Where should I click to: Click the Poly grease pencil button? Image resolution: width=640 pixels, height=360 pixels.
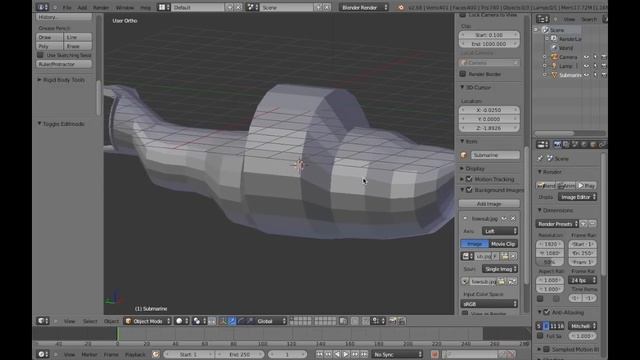point(50,46)
